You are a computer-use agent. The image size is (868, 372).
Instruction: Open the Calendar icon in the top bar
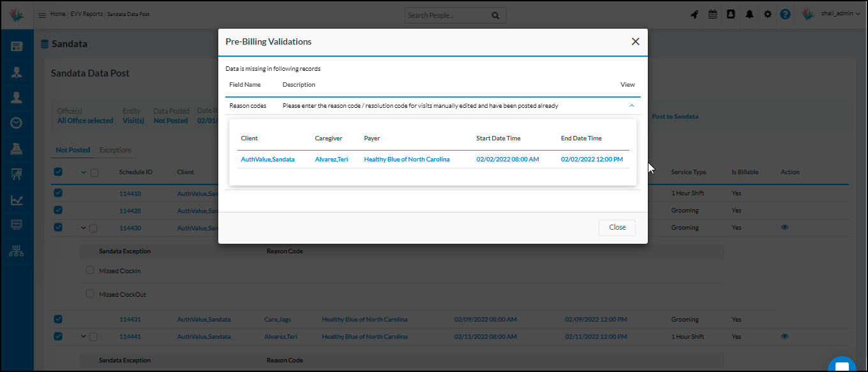(712, 13)
